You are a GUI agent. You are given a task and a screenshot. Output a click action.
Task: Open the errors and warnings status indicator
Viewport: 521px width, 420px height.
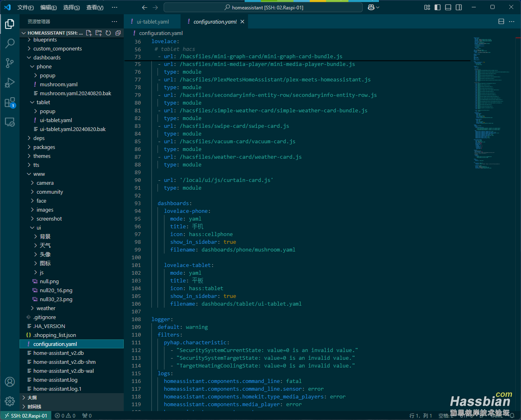[x=65, y=416]
